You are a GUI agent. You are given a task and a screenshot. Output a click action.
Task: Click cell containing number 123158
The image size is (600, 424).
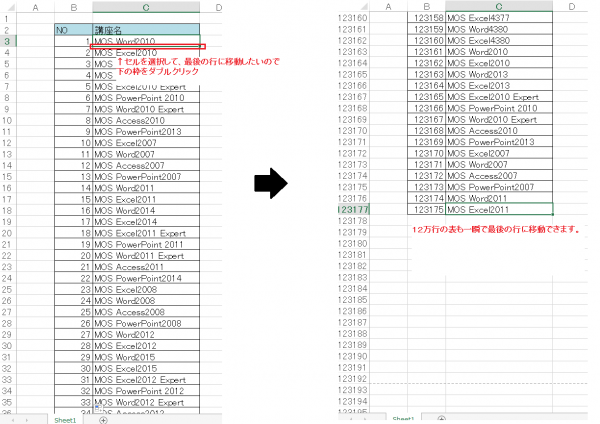pyautogui.click(x=426, y=18)
